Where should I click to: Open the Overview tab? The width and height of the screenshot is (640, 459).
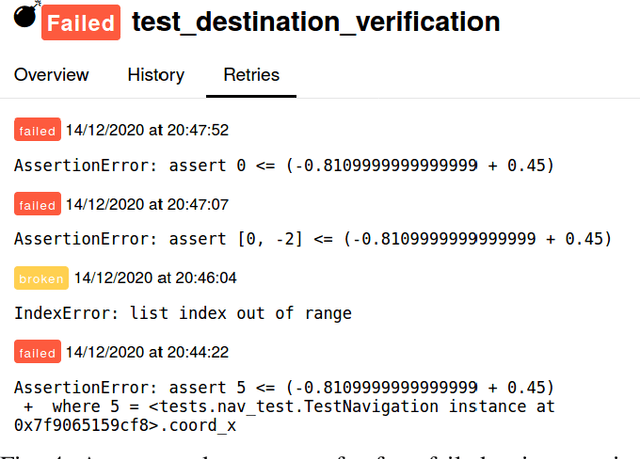(x=51, y=75)
